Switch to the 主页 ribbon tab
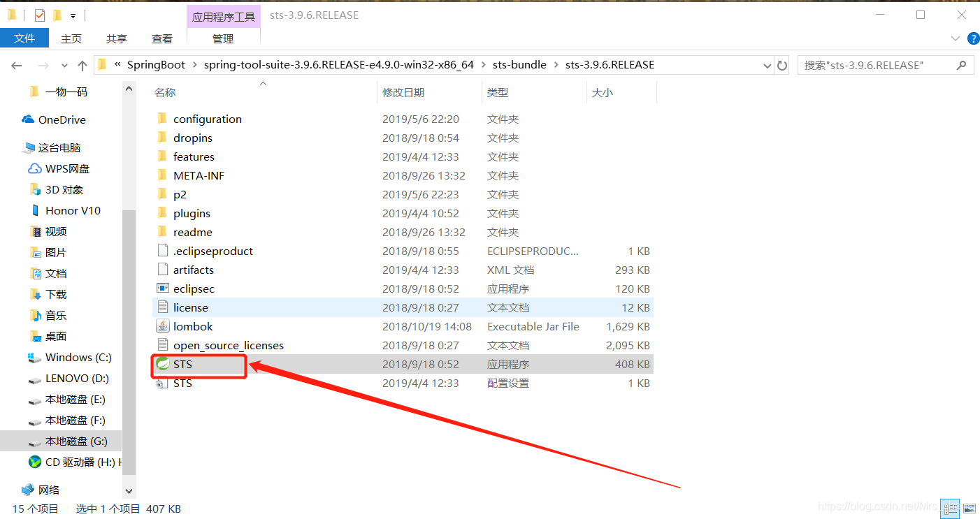The width and height of the screenshot is (980, 519). pyautogui.click(x=71, y=38)
